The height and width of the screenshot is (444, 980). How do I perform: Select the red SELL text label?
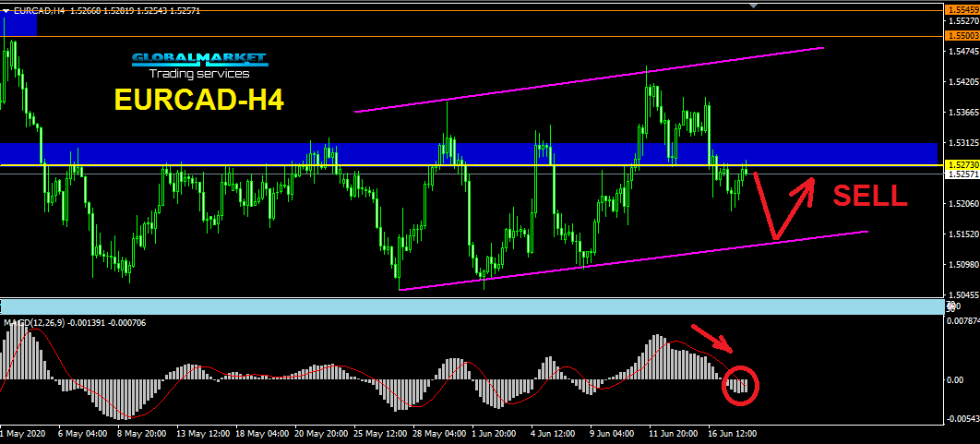(870, 195)
